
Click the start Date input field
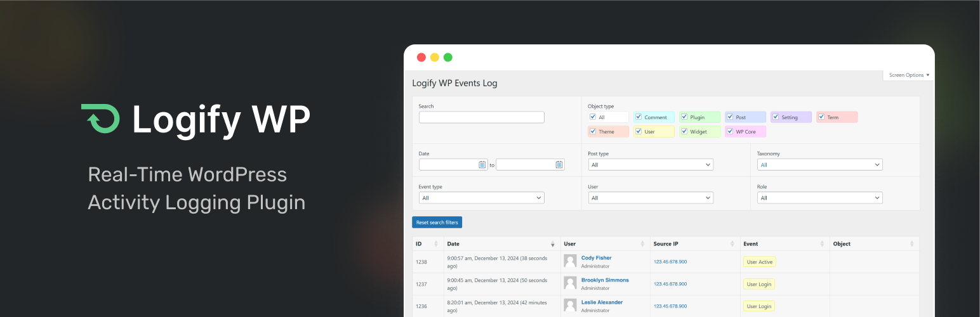(x=453, y=165)
